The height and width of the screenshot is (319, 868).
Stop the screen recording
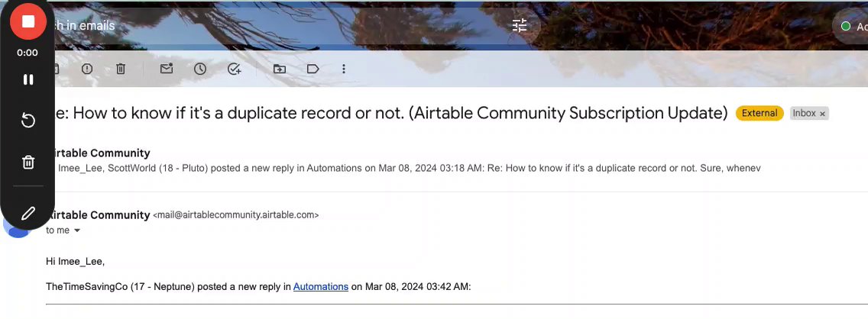pos(28,21)
